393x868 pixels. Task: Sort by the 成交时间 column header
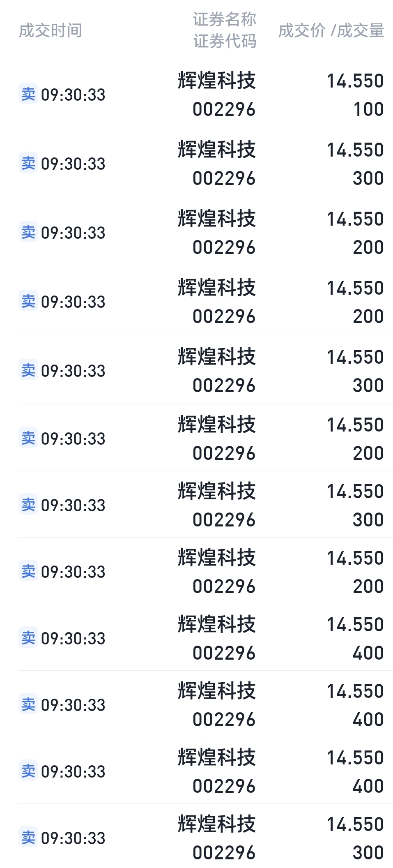[x=51, y=30]
